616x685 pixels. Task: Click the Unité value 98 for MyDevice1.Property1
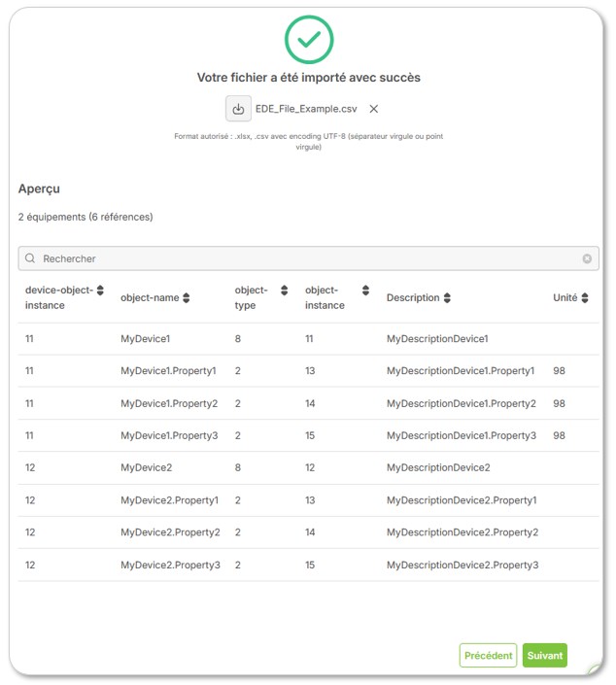click(560, 371)
